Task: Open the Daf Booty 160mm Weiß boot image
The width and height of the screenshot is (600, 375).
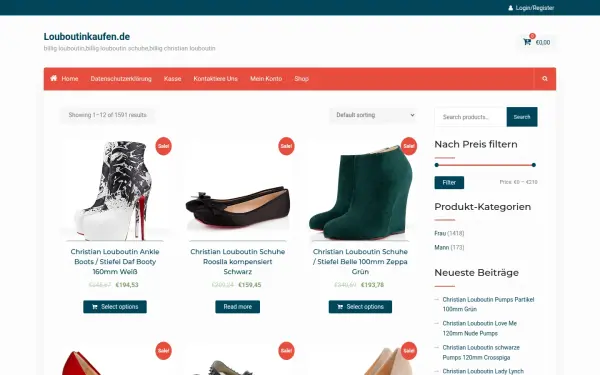Action: pyautogui.click(x=115, y=191)
